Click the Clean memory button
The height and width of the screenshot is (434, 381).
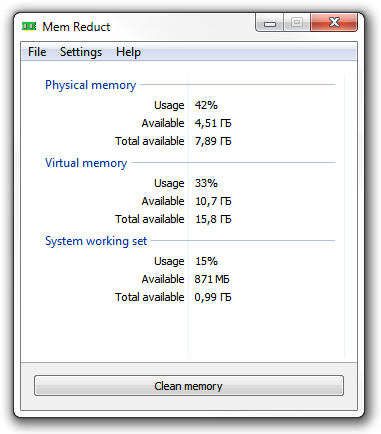(x=189, y=386)
